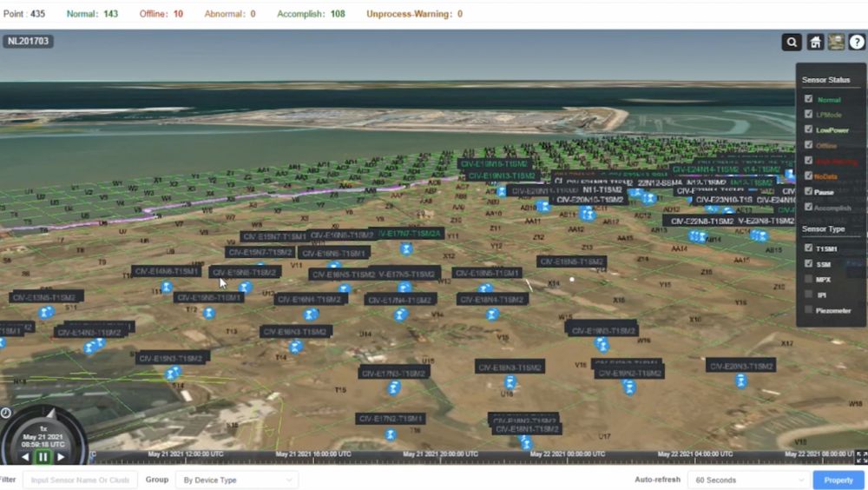868x490 pixels.
Task: Click the CIV-E17N3-T1SM2 sensor marker label
Action: [x=394, y=373]
